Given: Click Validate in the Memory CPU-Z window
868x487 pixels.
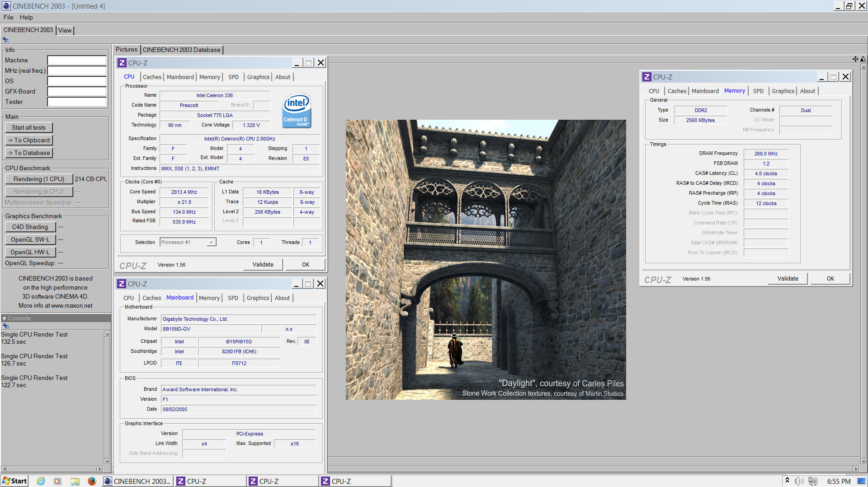Looking at the screenshot, I should click(x=788, y=279).
